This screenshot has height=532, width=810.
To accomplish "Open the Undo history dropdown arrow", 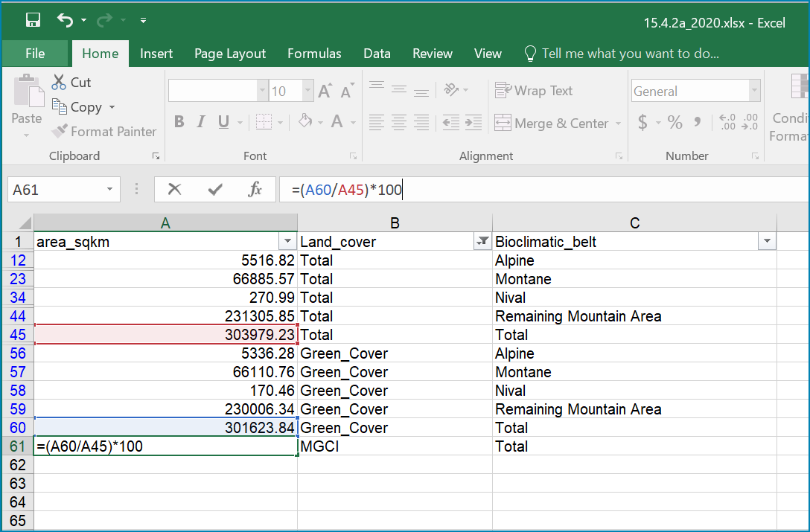I will click(x=83, y=20).
